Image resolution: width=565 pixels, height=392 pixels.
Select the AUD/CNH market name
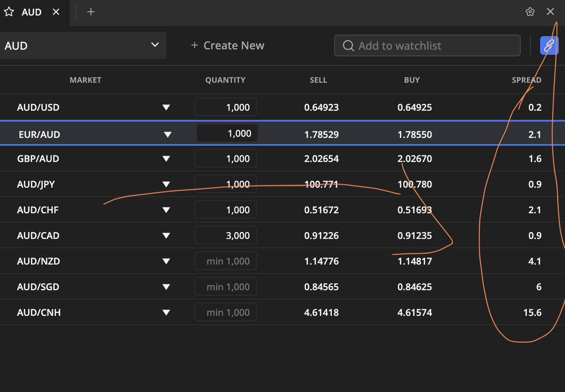coord(39,312)
